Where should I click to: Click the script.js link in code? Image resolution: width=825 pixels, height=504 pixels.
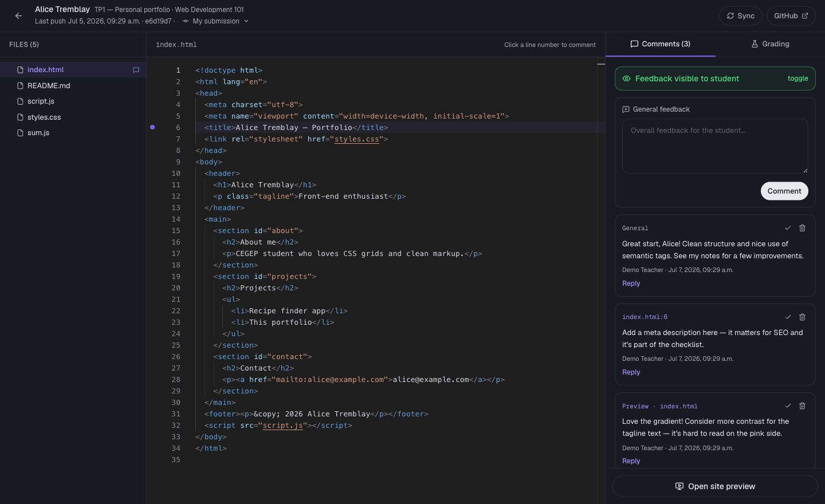pyautogui.click(x=283, y=426)
